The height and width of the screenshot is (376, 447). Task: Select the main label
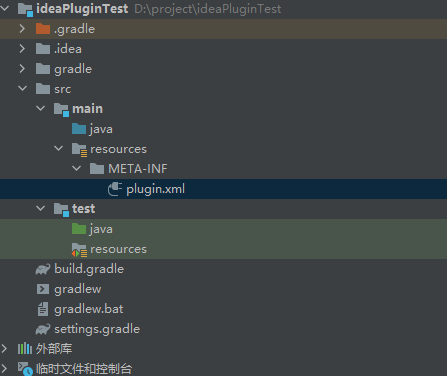[88, 109]
